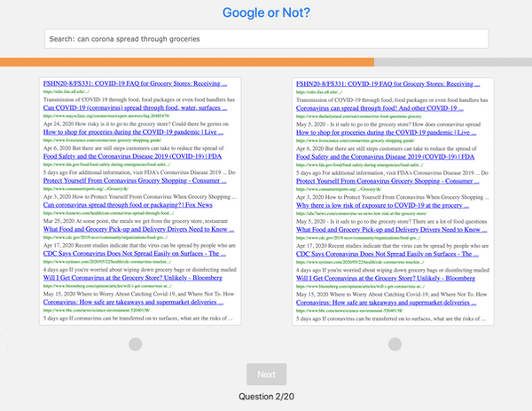Click the right panel bloomberg.com URL

tap(360, 287)
